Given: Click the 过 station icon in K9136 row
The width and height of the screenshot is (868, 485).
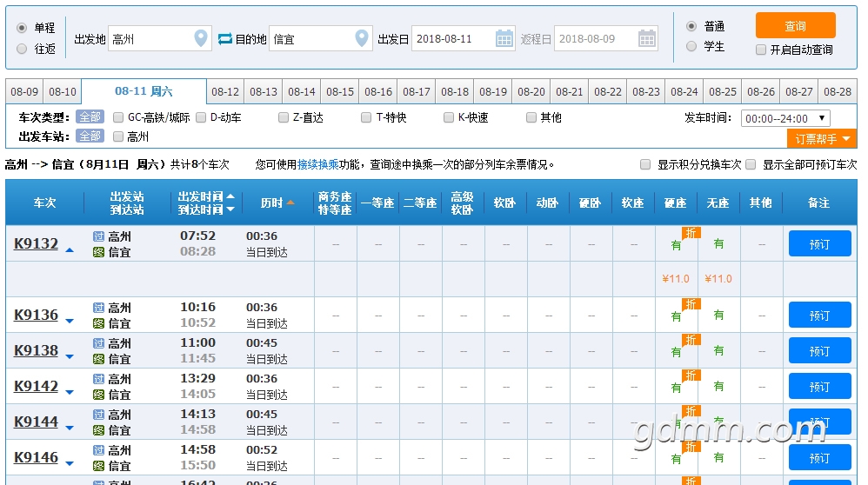Looking at the screenshot, I should (x=98, y=308).
